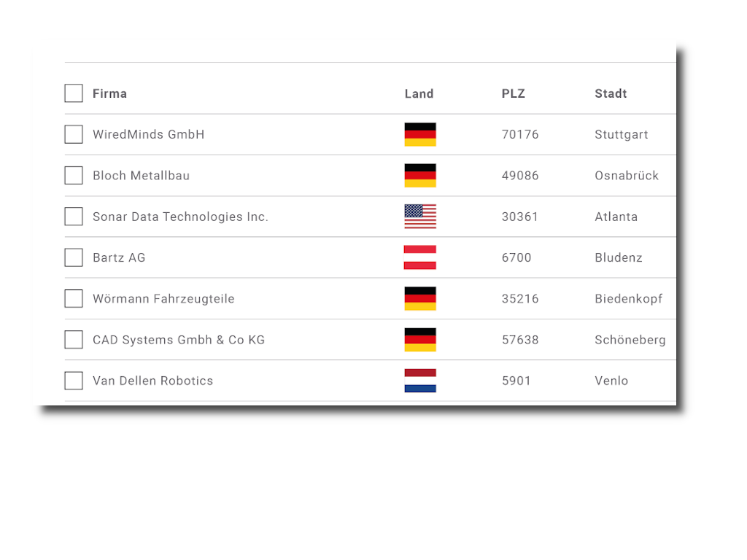The width and height of the screenshot is (747, 560).
Task: Check the Bloch Metallbau row checkbox
Action: tap(74, 175)
